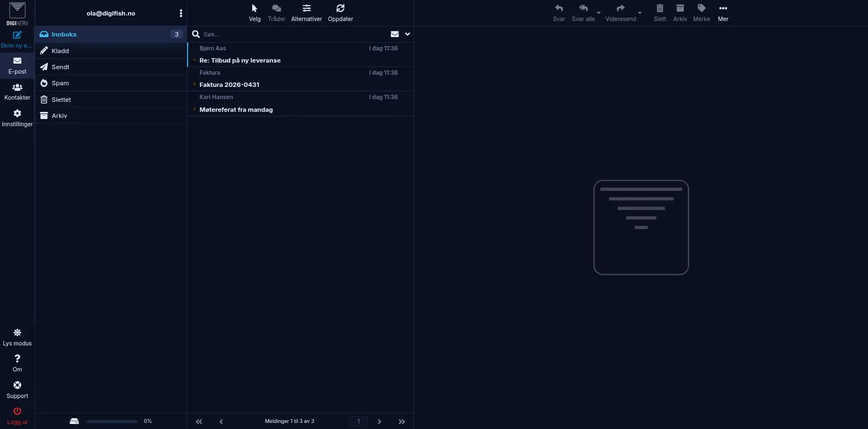
Task: Click the page number input field
Action: point(358,421)
